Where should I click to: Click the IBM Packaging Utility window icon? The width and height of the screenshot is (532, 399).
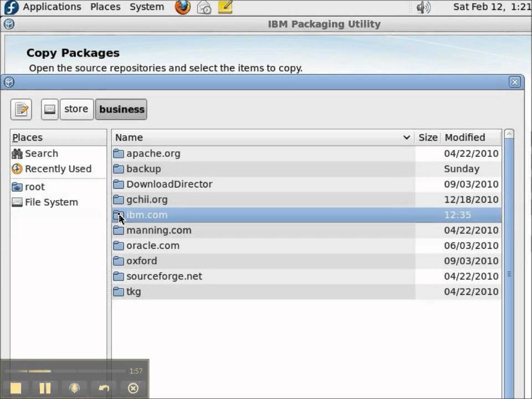(9, 24)
